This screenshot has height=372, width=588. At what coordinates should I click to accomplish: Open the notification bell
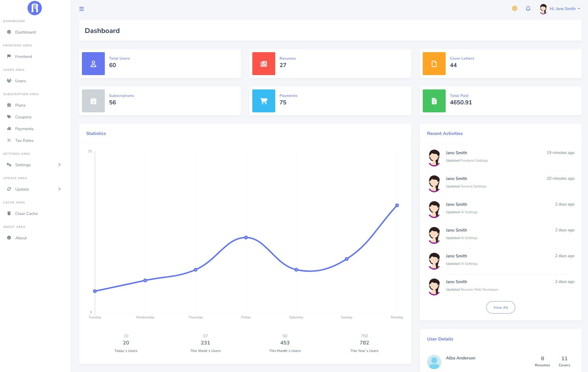coord(528,9)
